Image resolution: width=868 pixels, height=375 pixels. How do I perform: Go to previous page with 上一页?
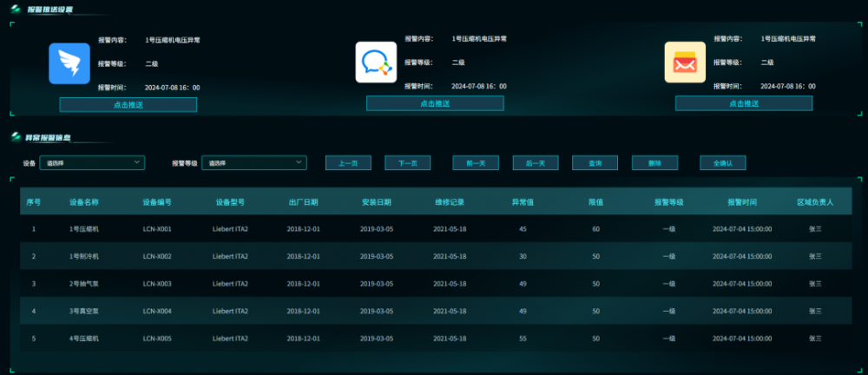348,163
